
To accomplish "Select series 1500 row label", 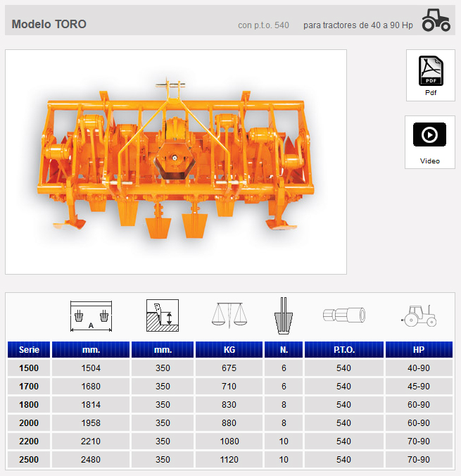I will tap(29, 368).
